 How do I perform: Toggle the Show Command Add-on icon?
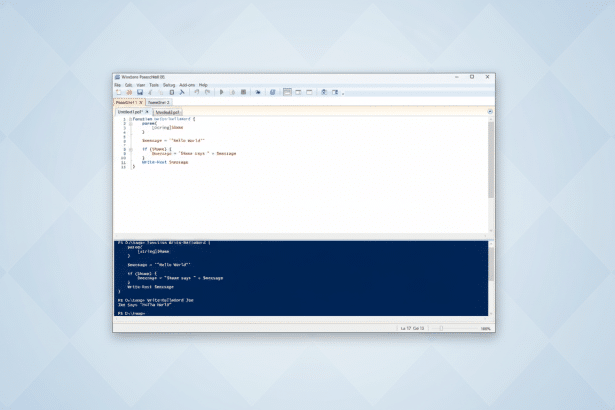click(335, 92)
